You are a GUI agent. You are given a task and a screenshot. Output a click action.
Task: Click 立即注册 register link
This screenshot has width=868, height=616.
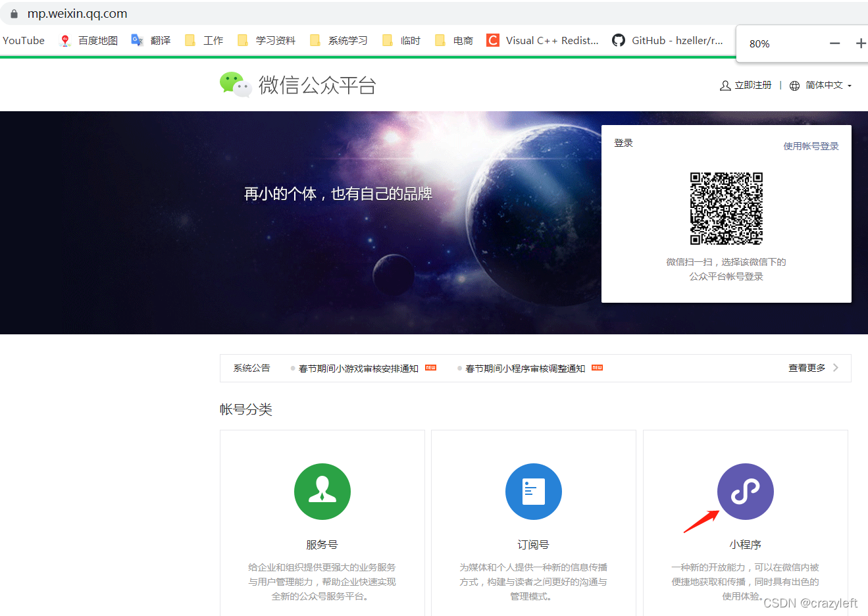tap(753, 86)
